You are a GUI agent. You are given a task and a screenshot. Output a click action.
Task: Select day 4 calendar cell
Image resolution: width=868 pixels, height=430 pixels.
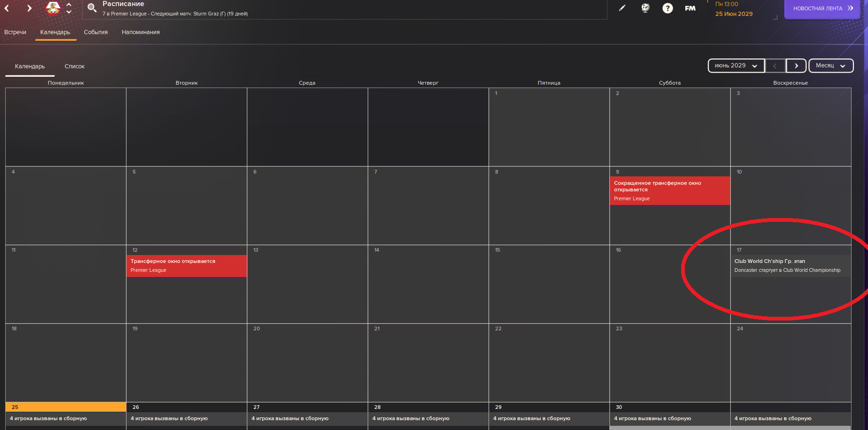pyautogui.click(x=66, y=205)
